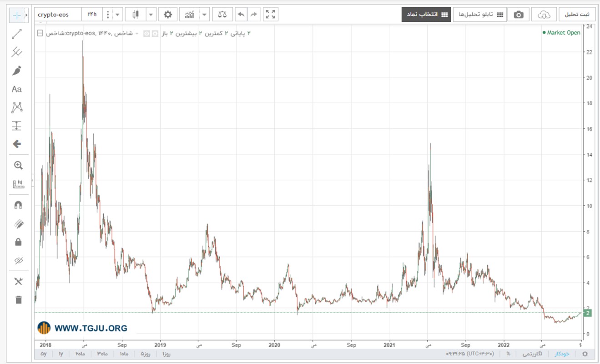Click the back arrow tool in sidebar
600x364 pixels.
click(x=17, y=144)
